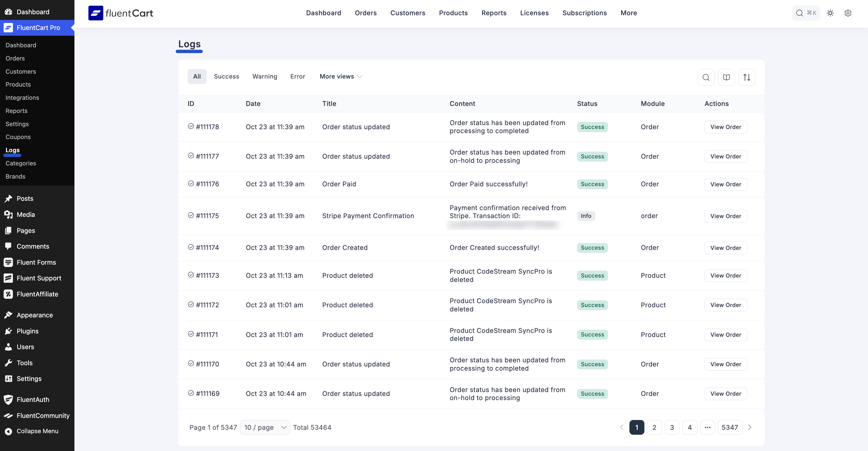Open FluentAffiliate from the sidebar
Image resolution: width=868 pixels, height=451 pixels.
[37, 294]
